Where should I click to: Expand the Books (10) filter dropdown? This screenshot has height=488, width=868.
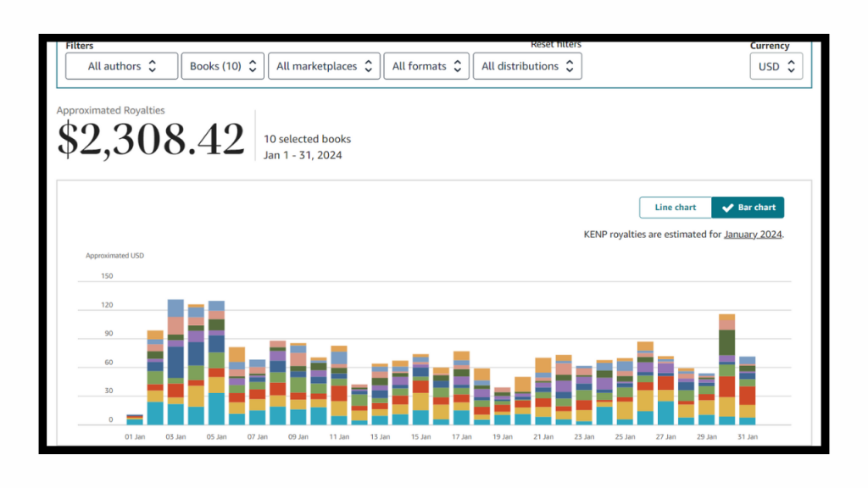coord(222,66)
